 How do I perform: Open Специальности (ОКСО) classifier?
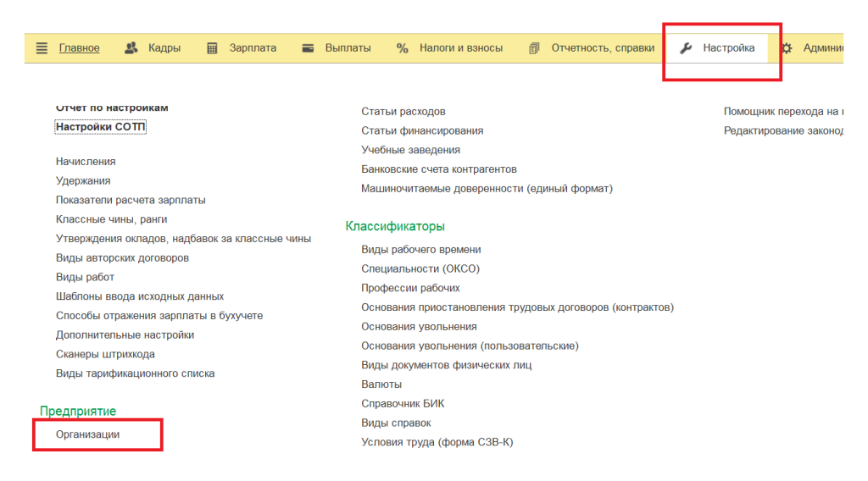420,268
